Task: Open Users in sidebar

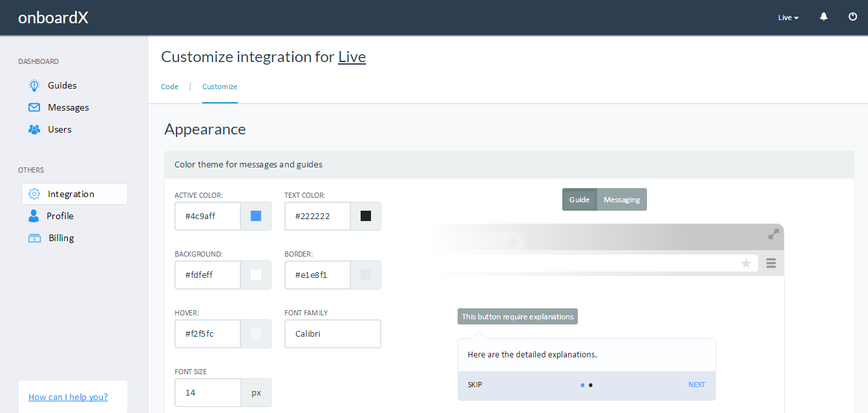Action: point(59,129)
